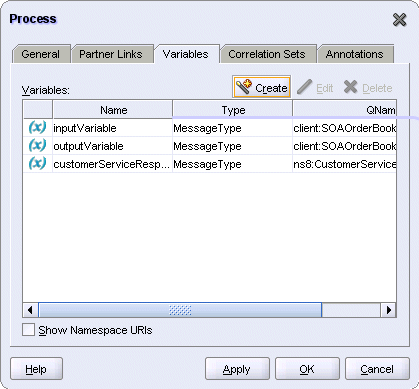Open Help for this dialog
Image resolution: width=419 pixels, height=389 pixels.
pos(36,369)
